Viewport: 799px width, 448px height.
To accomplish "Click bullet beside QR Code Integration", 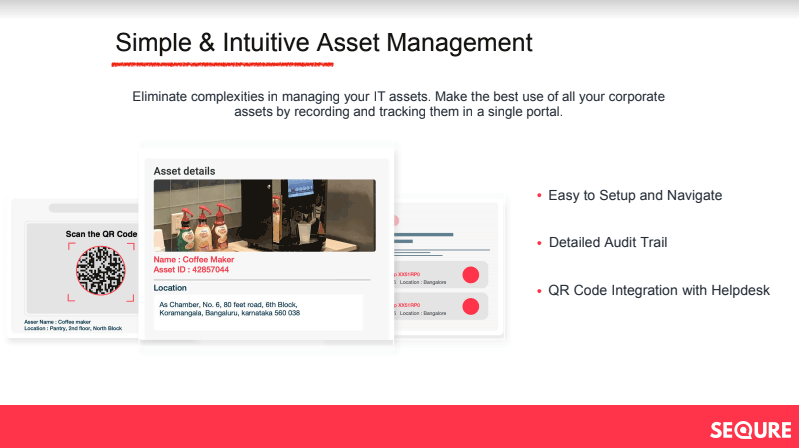I will (x=539, y=291).
